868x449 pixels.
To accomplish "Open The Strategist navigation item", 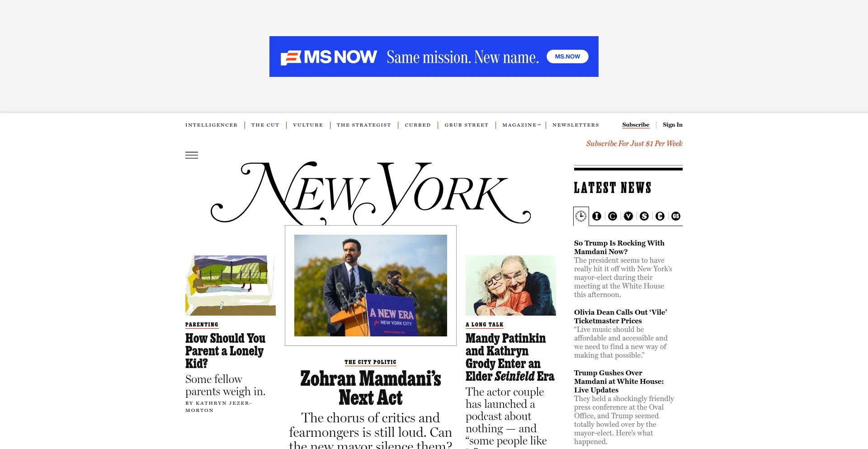I will (363, 125).
